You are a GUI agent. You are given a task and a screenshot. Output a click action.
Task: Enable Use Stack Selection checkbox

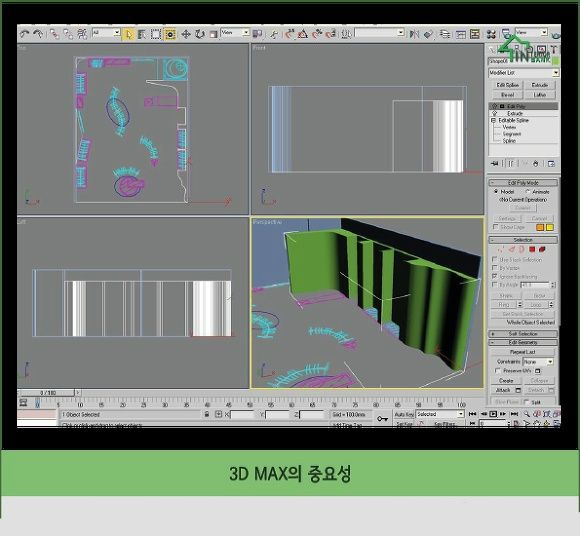pyautogui.click(x=494, y=259)
